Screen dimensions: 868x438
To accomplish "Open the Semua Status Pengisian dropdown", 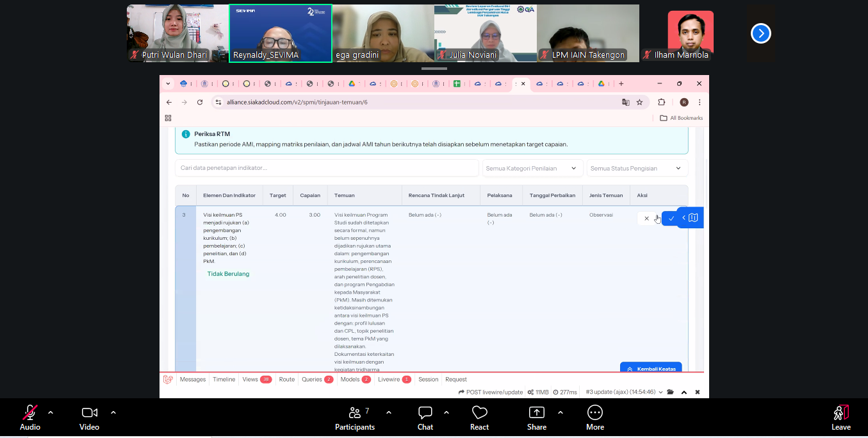I will pyautogui.click(x=637, y=167).
